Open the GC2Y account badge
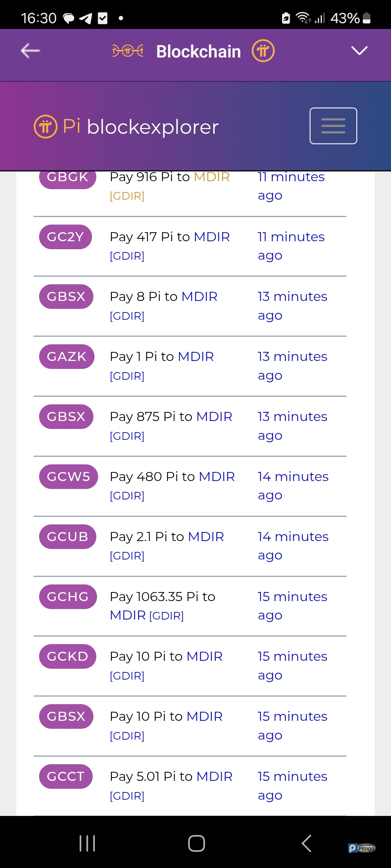 [66, 237]
